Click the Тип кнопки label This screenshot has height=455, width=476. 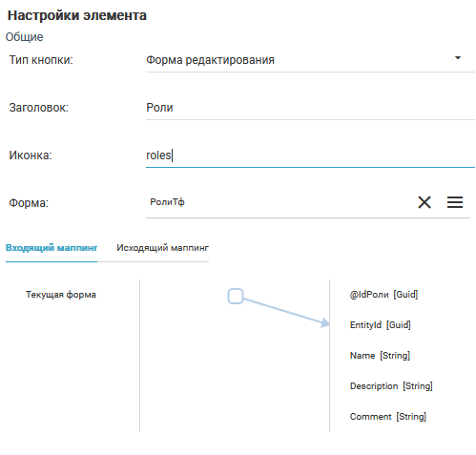coord(41,60)
